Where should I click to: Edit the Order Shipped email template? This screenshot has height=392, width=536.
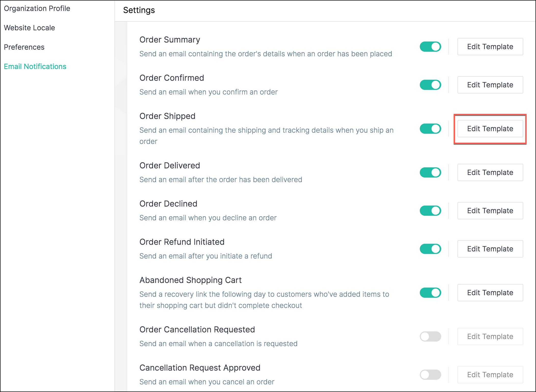[x=490, y=129]
